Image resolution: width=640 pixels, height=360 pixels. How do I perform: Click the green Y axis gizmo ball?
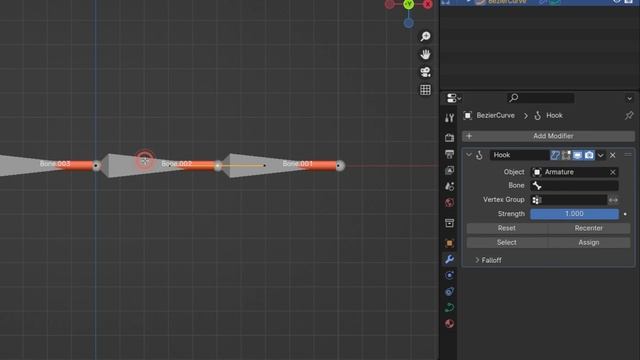pos(409,4)
